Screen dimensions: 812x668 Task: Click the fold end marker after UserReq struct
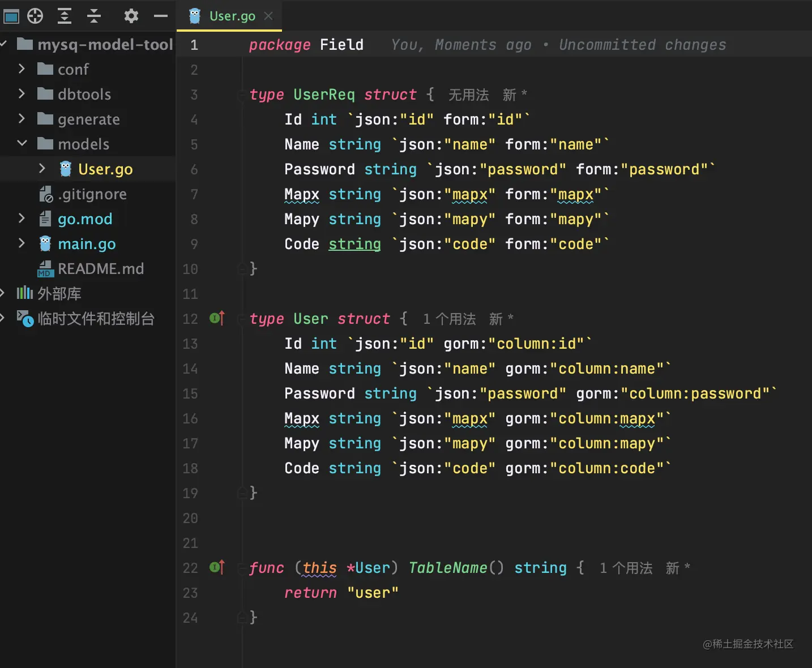pos(242,268)
